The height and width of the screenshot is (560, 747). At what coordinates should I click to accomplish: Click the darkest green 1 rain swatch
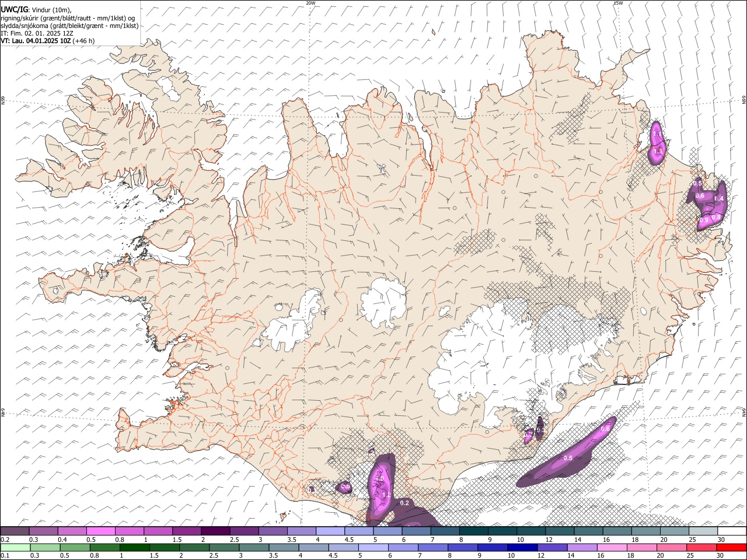[x=134, y=548]
